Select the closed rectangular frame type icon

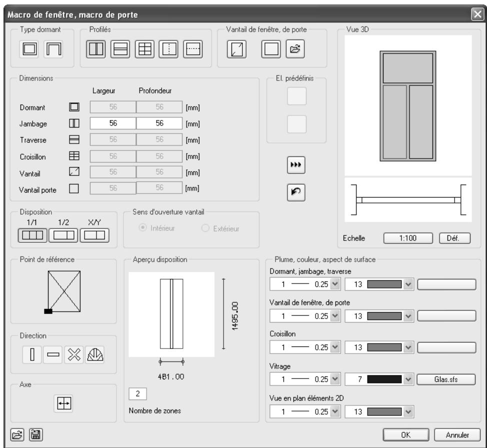click(x=29, y=49)
